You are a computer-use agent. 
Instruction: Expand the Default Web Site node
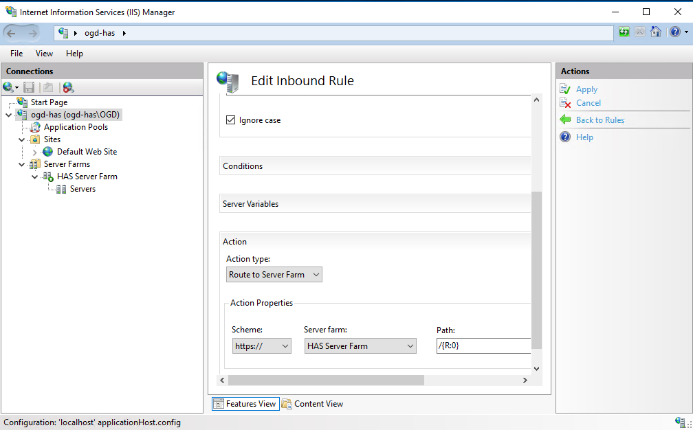pos(34,152)
